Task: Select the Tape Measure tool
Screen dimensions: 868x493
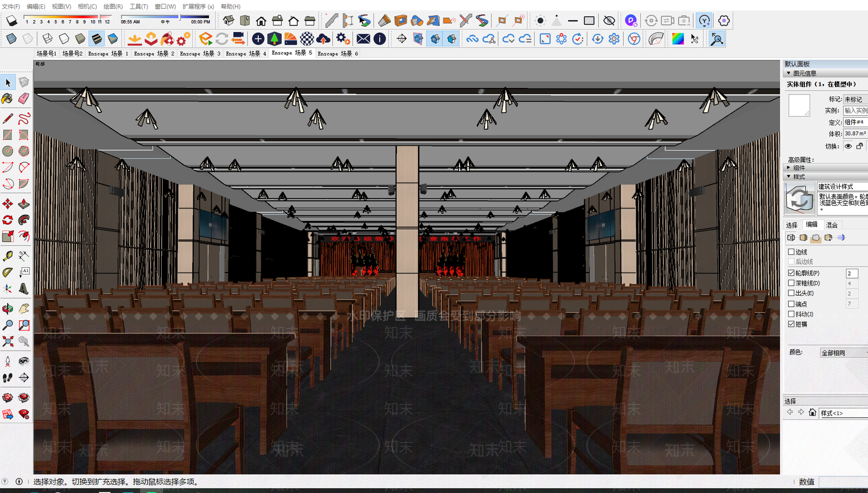Action: click(8, 256)
